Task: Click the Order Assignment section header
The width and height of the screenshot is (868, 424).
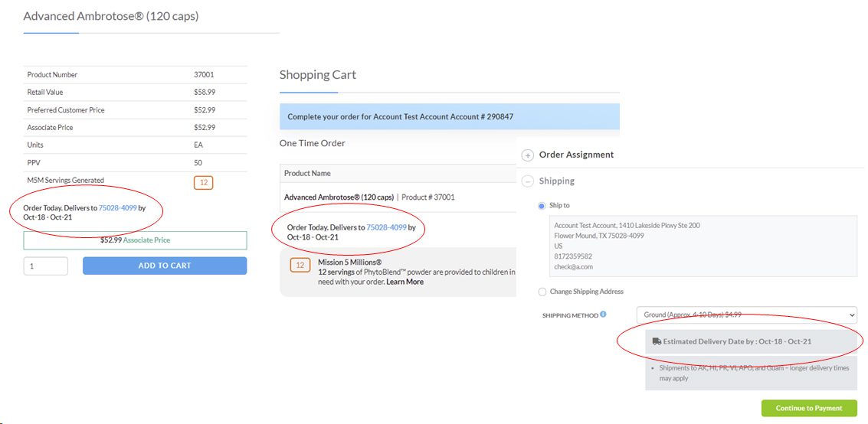Action: [x=576, y=155]
